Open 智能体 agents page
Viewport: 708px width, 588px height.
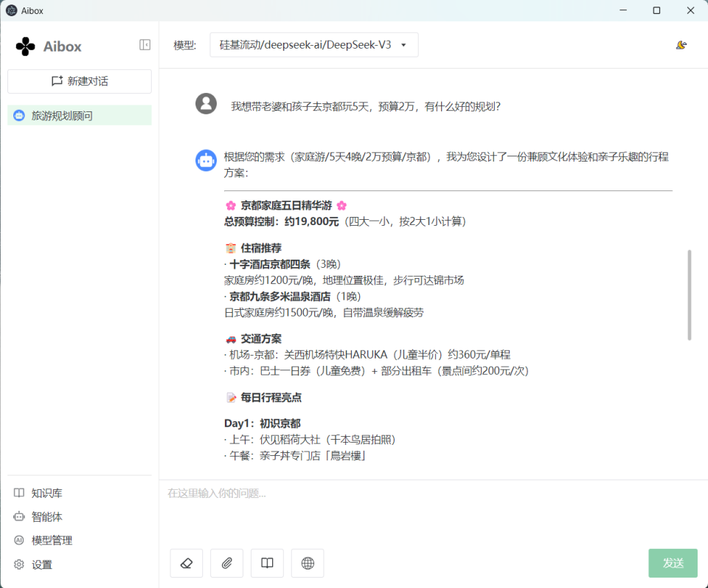coord(38,516)
